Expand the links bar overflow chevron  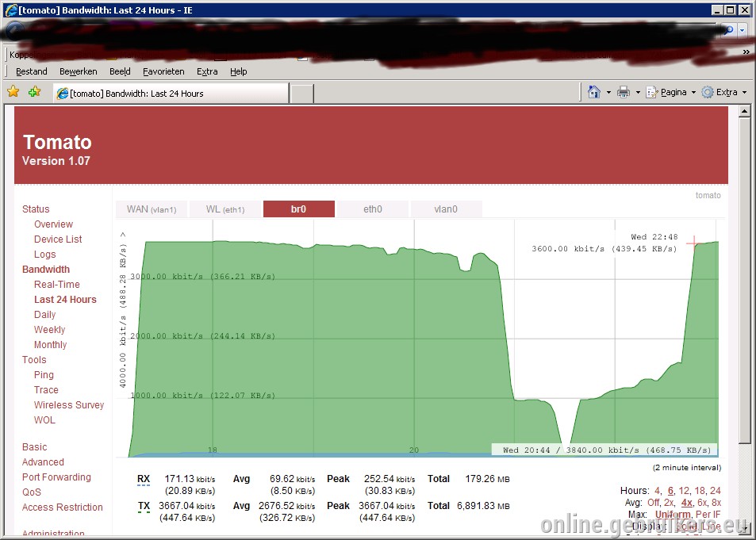point(746,52)
